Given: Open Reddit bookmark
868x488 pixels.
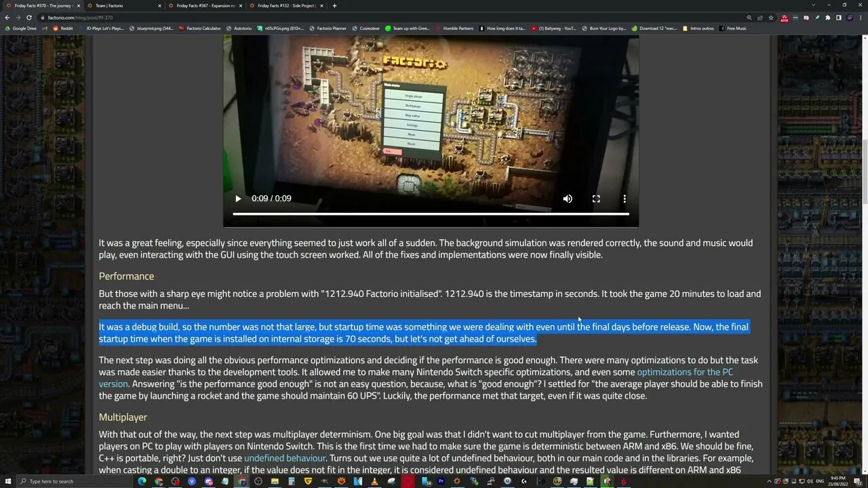Looking at the screenshot, I should click(63, 28).
